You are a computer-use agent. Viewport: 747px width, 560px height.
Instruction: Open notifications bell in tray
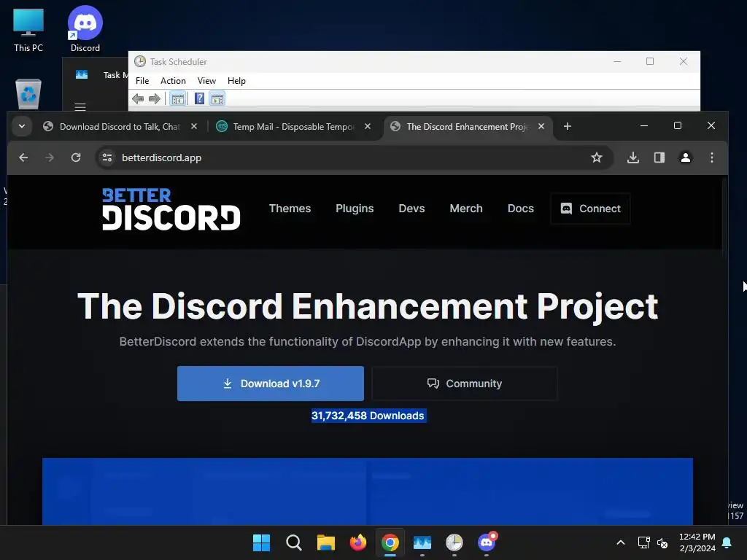727,542
